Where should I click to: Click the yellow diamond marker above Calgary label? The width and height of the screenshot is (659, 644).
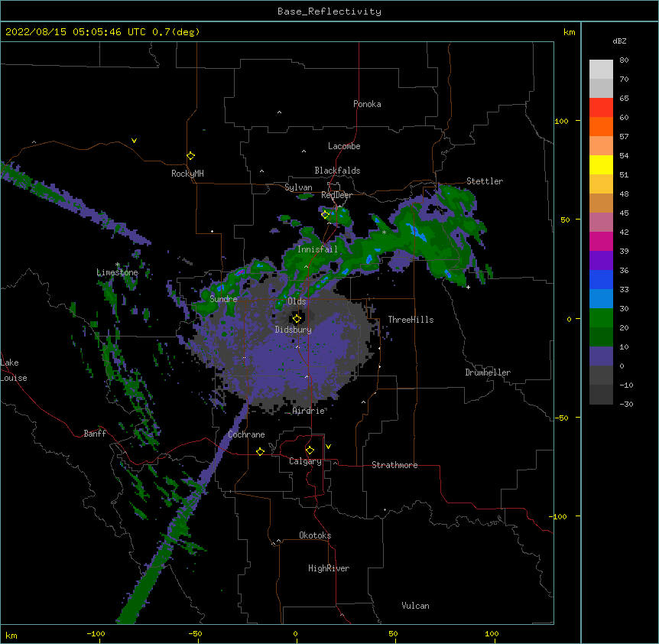pos(310,450)
